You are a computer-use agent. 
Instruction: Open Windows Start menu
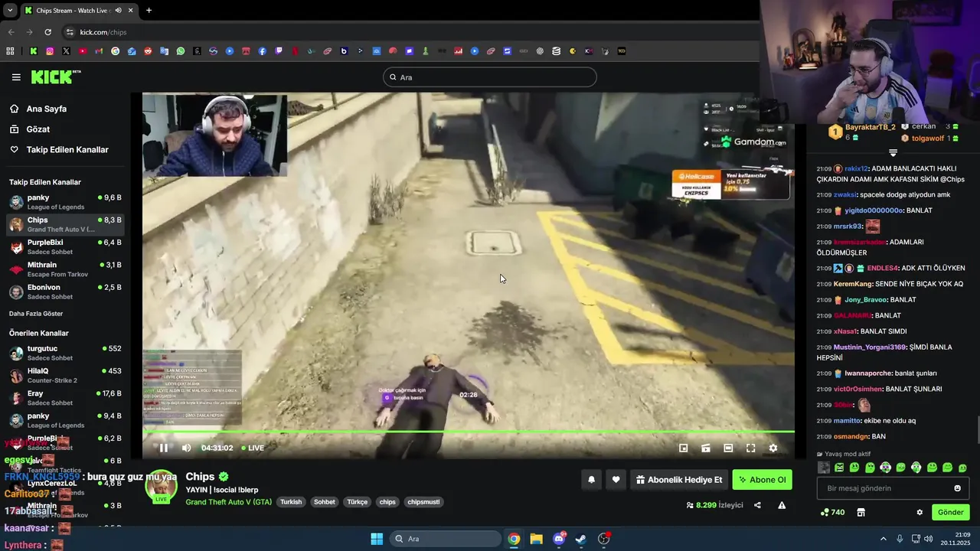[x=377, y=539]
